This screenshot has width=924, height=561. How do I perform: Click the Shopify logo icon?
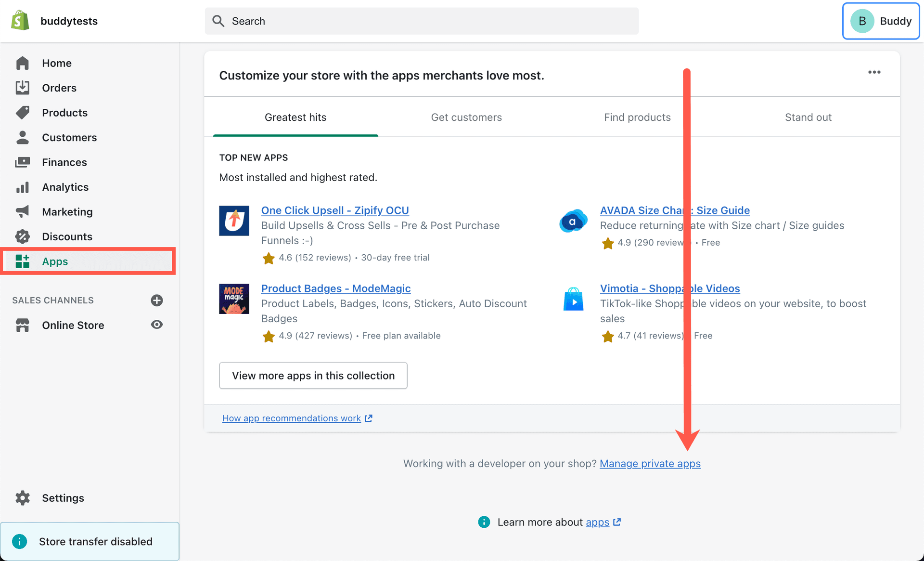(x=20, y=21)
